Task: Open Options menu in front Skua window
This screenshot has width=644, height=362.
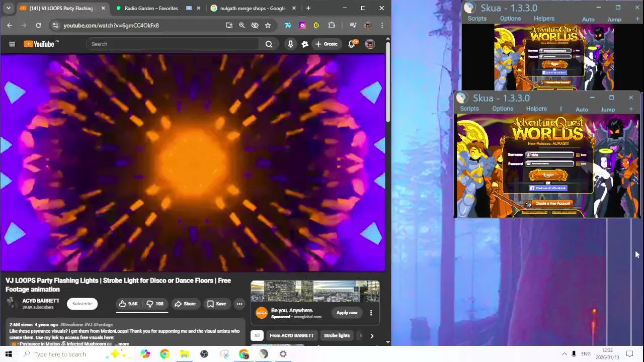Action: tap(503, 109)
